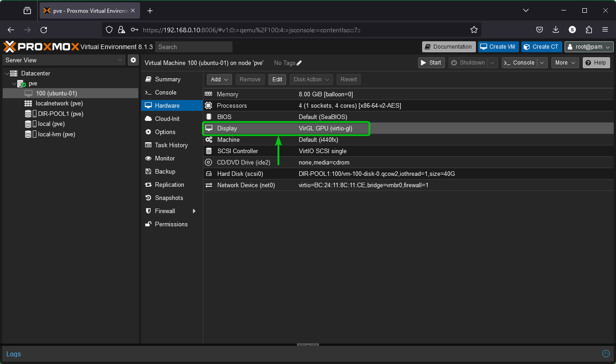616x364 pixels.
Task: Open the Disk Action dropdown
Action: (311, 80)
